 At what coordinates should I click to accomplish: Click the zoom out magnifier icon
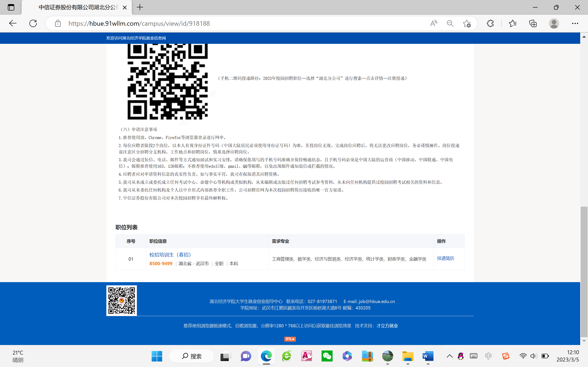coord(450,23)
